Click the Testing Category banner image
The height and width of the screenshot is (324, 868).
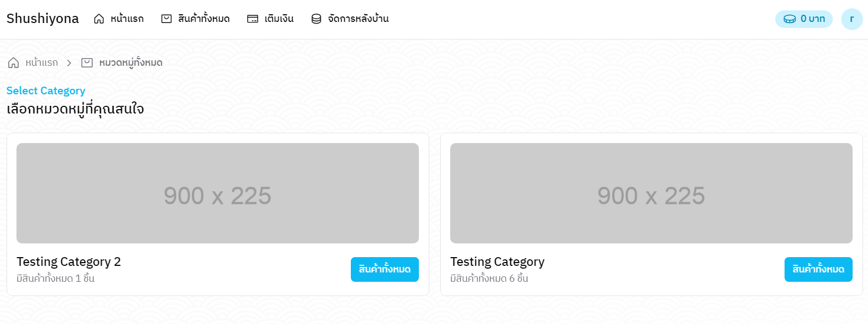[651, 193]
